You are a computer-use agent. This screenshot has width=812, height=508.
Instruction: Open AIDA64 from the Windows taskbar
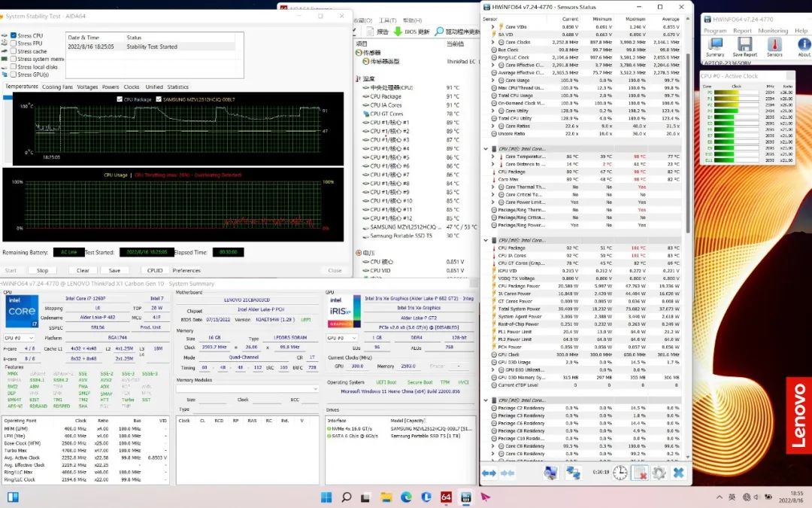445,497
